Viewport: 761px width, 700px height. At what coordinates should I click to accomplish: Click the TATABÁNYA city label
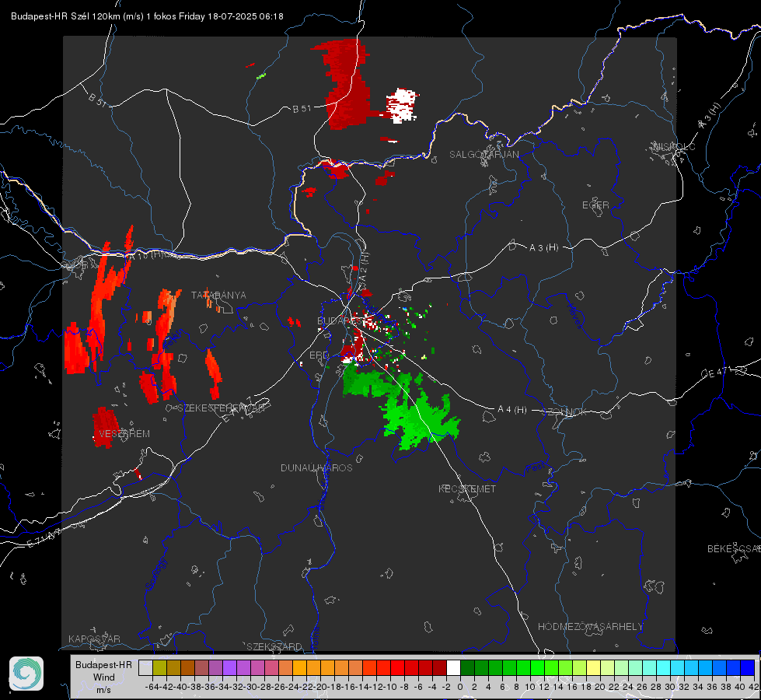(x=218, y=295)
